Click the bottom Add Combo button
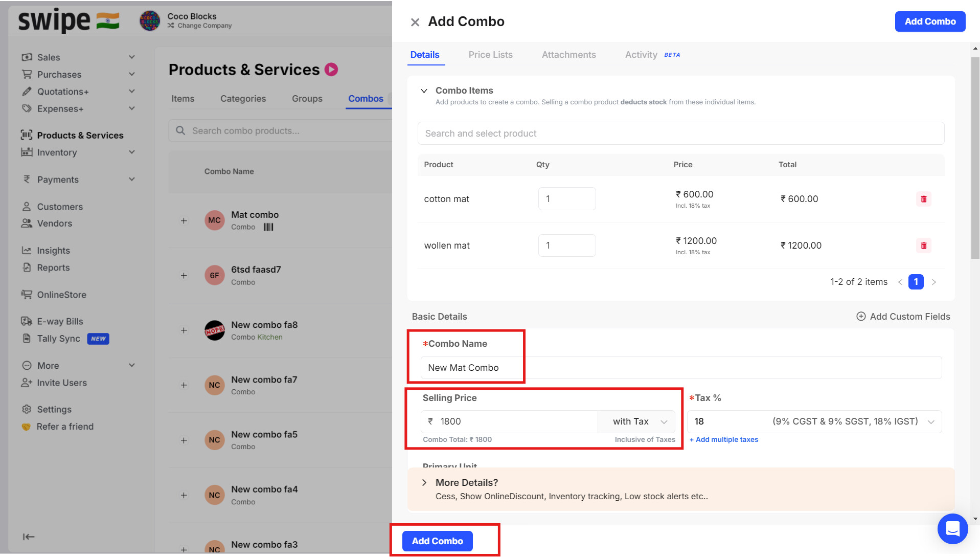This screenshot has height=557, width=980. 437,541
